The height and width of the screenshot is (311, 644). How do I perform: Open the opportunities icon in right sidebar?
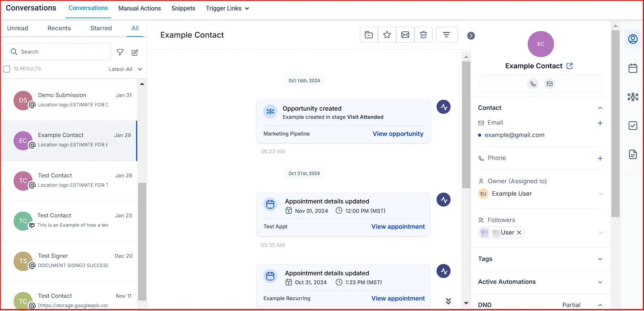633,97
